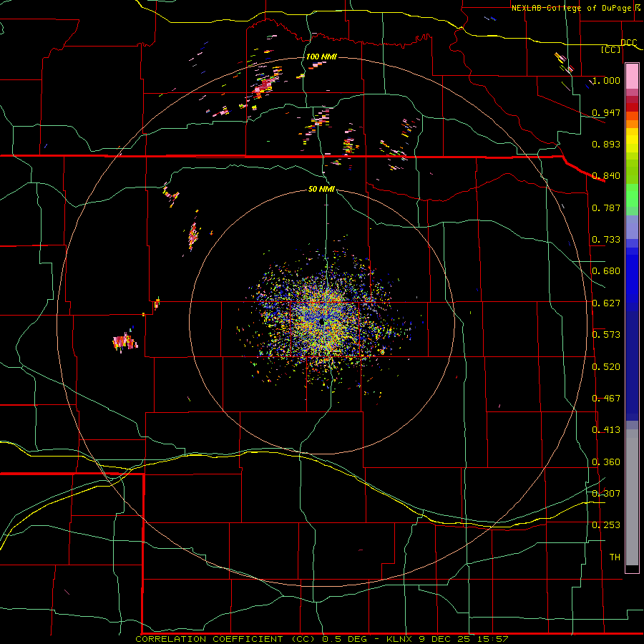
Task: Click the 0.893 scale value
Action: tap(606, 144)
